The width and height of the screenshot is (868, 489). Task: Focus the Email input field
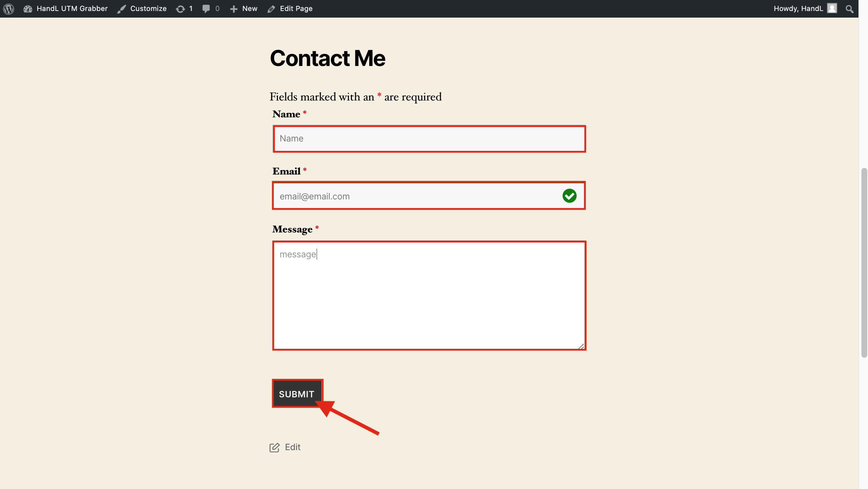point(418,196)
